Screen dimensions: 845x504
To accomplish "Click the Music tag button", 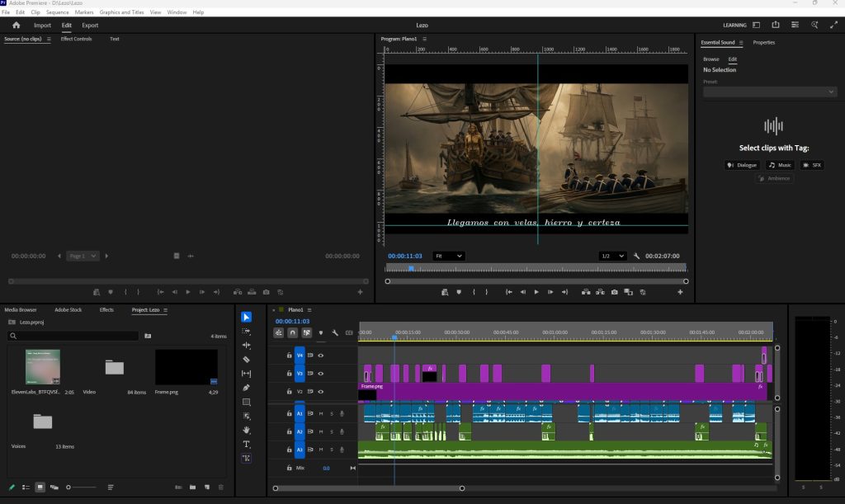I will tap(781, 165).
